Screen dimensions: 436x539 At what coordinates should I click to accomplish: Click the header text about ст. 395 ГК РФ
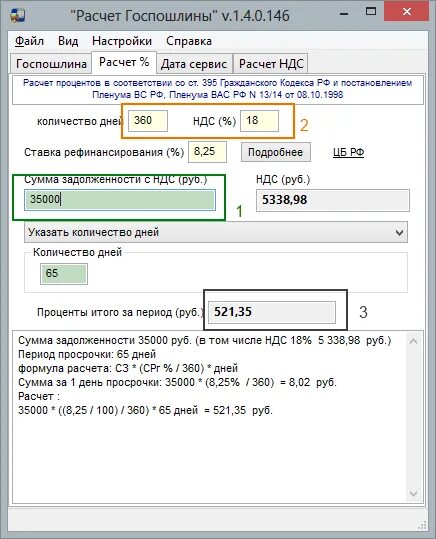pyautogui.click(x=218, y=89)
